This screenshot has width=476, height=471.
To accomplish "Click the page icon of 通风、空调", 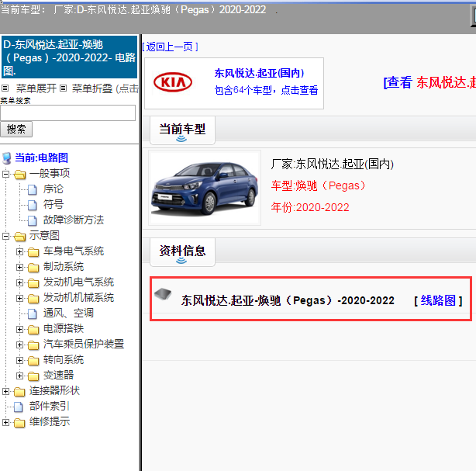I will tap(33, 313).
